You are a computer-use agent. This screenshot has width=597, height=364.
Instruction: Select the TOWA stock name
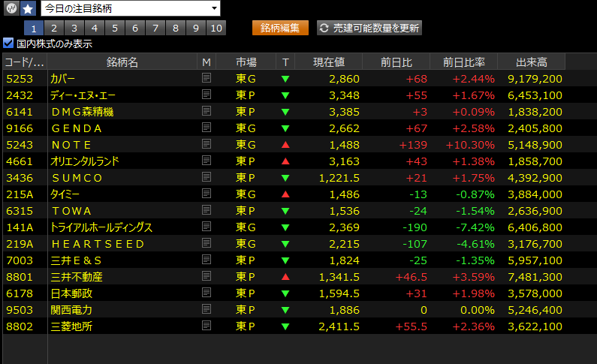[71, 211]
